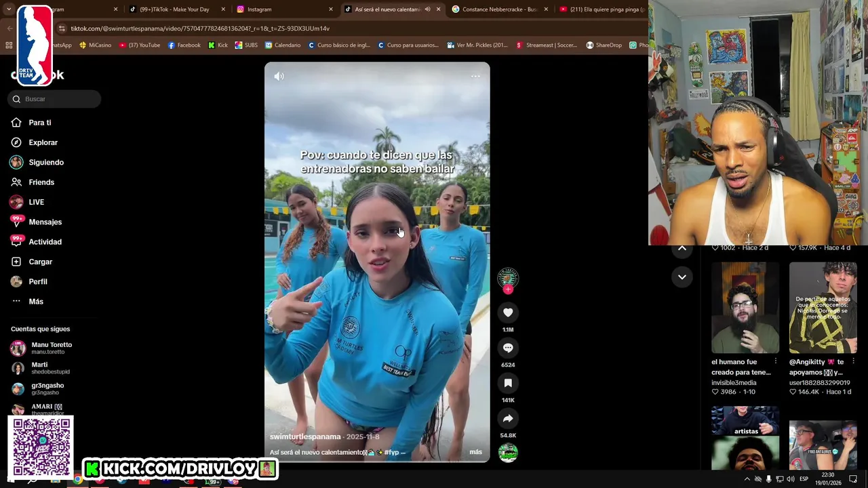The width and height of the screenshot is (868, 488).
Task: Go to next video with down chevron
Action: click(682, 277)
